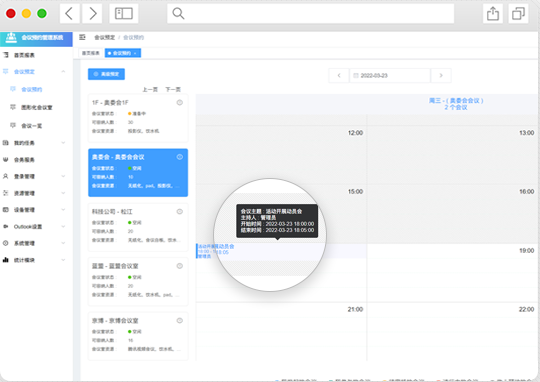540x382 pixels.
Task: Toggle the browser sidebar panel icon
Action: pyautogui.click(x=124, y=14)
